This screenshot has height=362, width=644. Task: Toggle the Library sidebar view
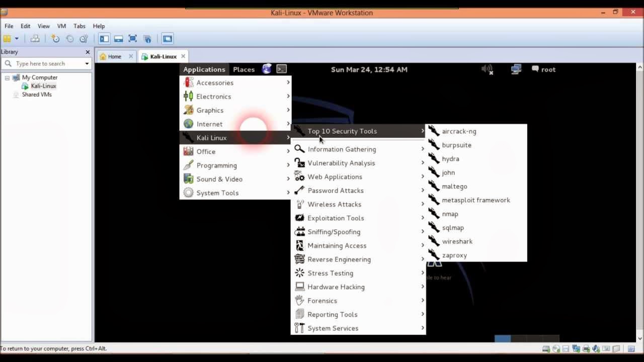point(104,39)
